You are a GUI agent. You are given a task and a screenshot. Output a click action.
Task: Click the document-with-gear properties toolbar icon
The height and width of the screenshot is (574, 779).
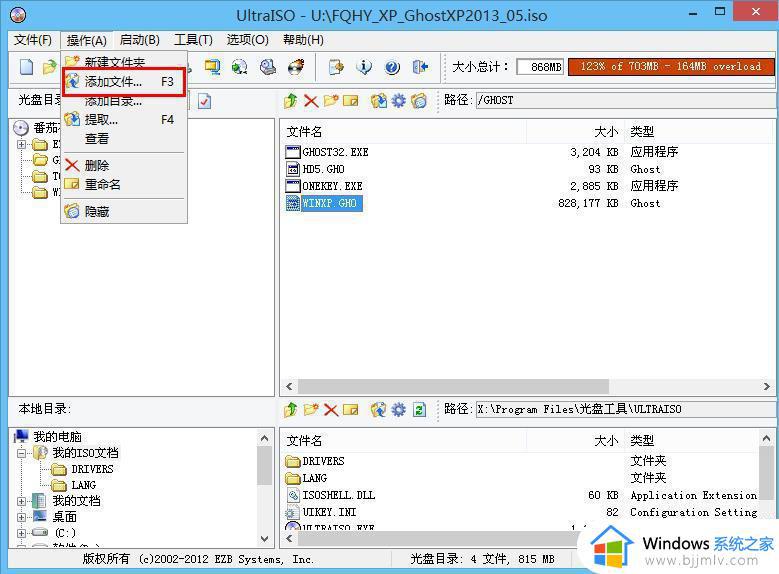click(x=336, y=67)
